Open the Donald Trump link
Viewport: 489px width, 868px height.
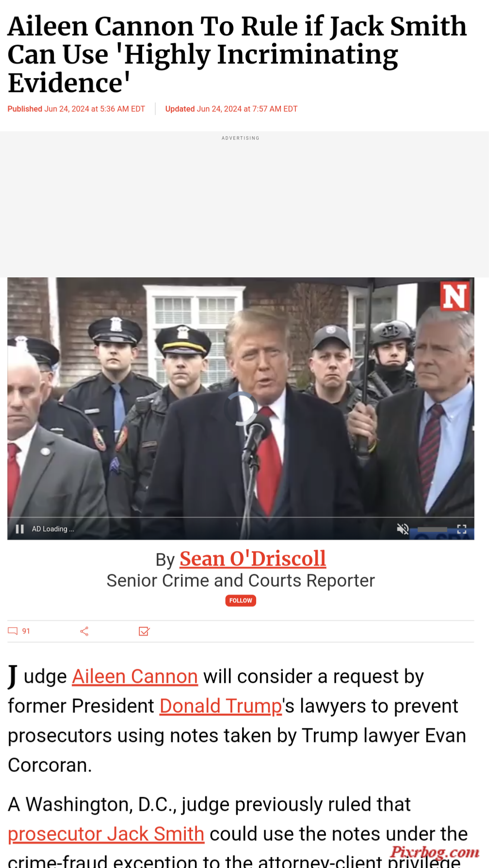click(x=221, y=706)
